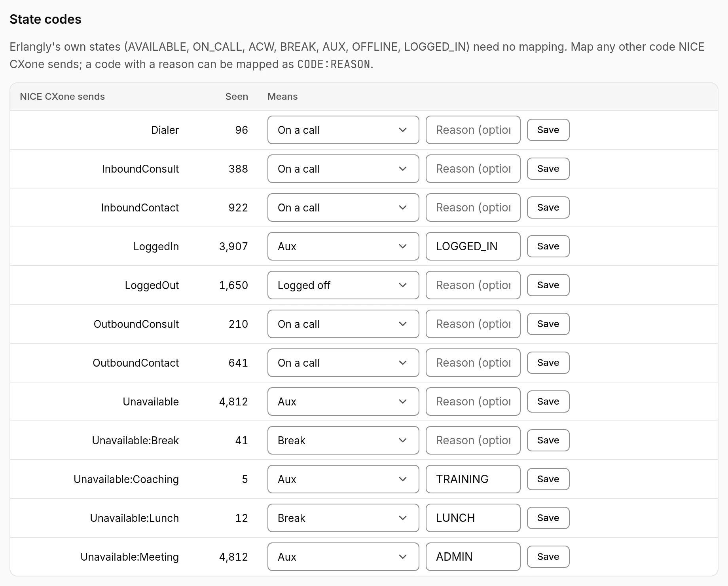The width and height of the screenshot is (728, 586).
Task: Focus the Reason field for Unavailable:Break
Action: point(473,440)
